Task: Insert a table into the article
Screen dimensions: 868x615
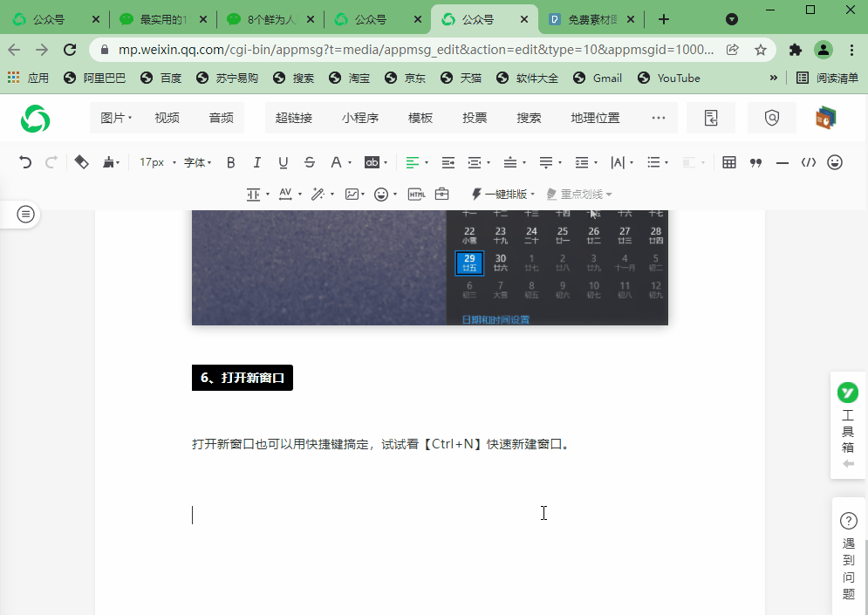Action: click(x=729, y=162)
